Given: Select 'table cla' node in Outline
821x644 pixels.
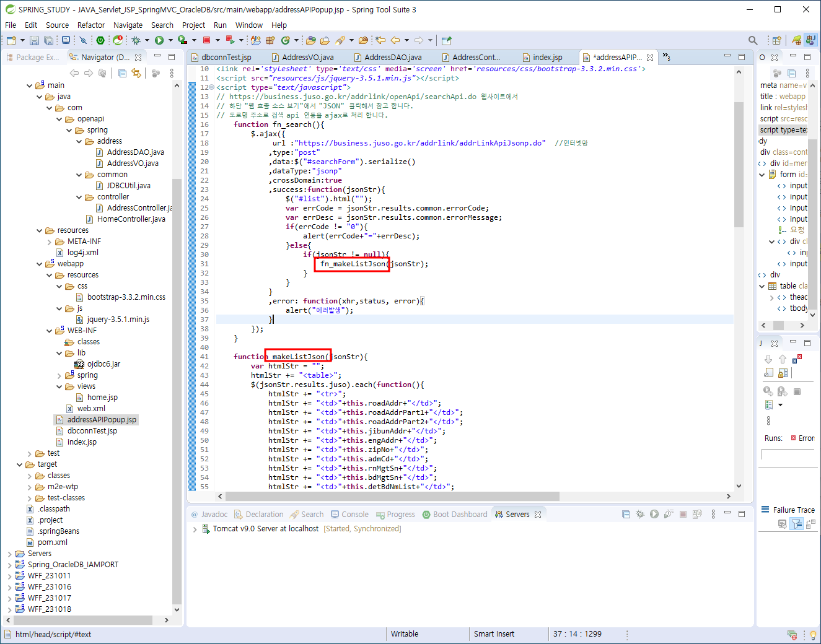Looking at the screenshot, I should point(788,286).
